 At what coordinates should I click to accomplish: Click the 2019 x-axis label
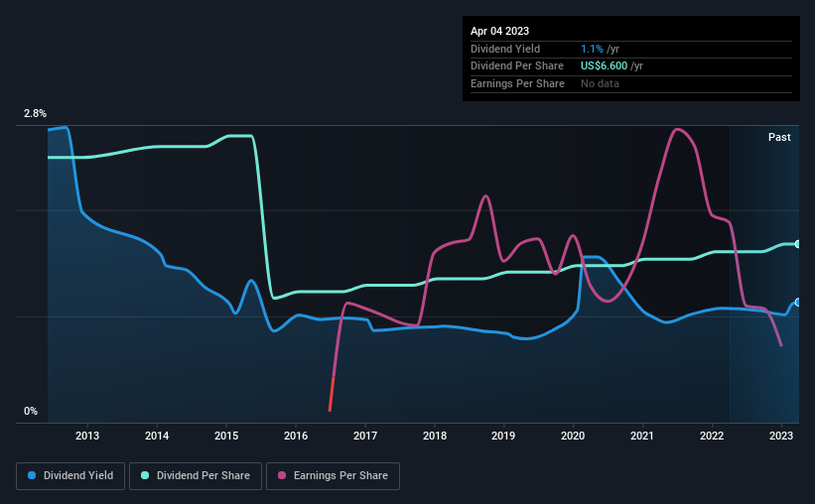click(503, 436)
